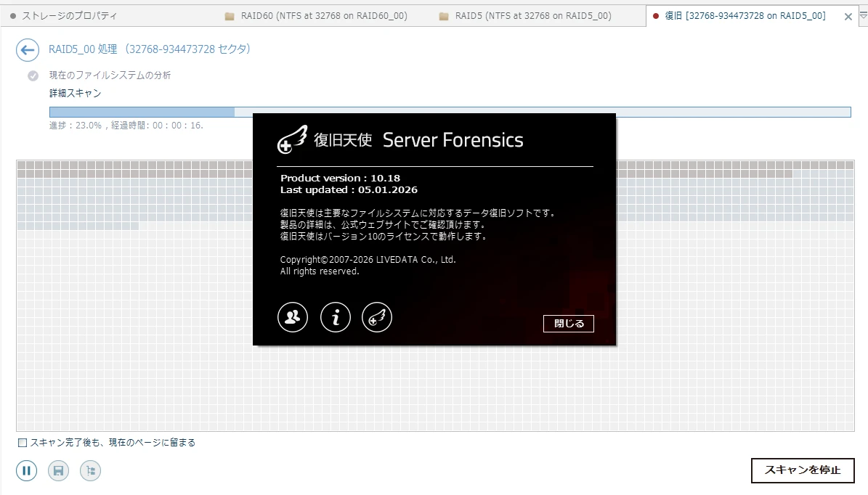Screen dimensions: 868x495
Task: Stop the scan with スキャンを停止
Action: coord(803,470)
